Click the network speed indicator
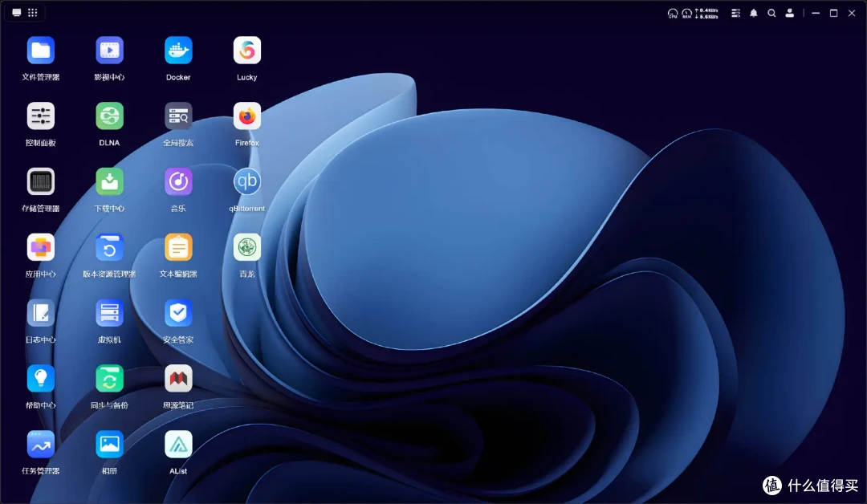The width and height of the screenshot is (867, 504). [706, 14]
